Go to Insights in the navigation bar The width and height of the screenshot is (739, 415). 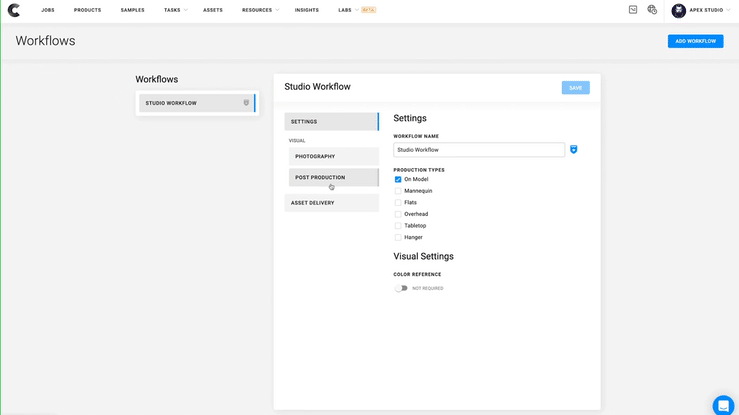click(307, 10)
